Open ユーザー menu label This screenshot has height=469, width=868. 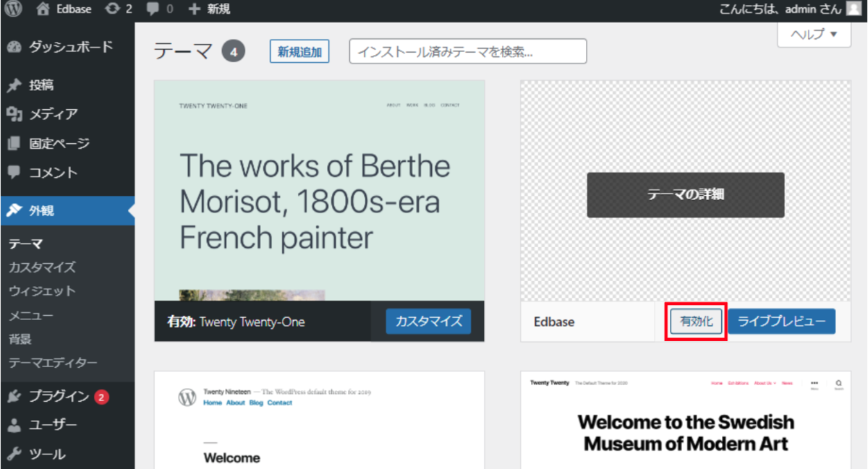53,425
